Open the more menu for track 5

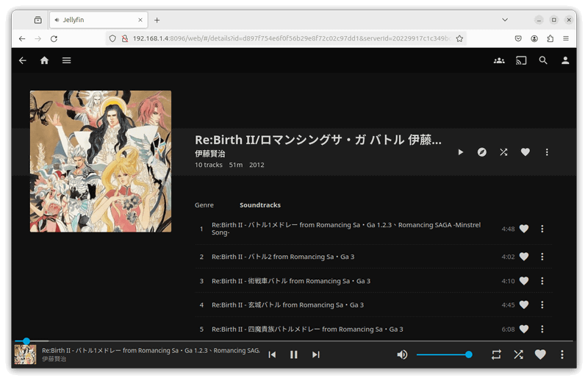coord(542,330)
